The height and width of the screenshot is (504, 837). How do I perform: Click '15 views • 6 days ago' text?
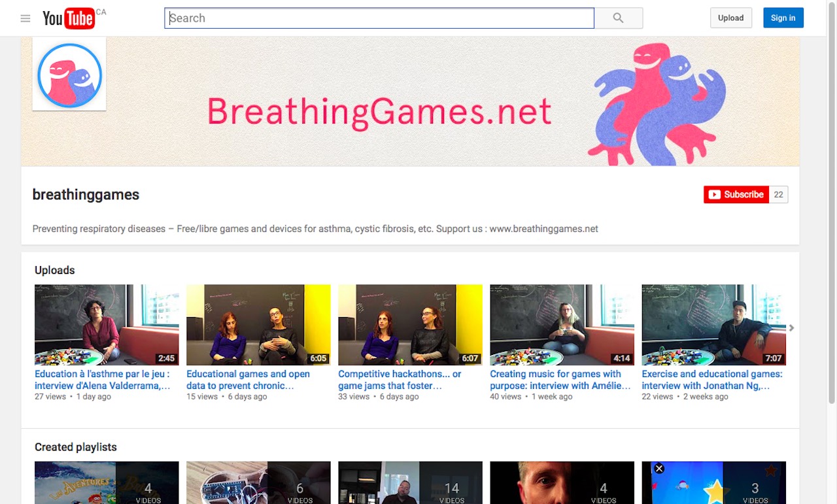(226, 397)
